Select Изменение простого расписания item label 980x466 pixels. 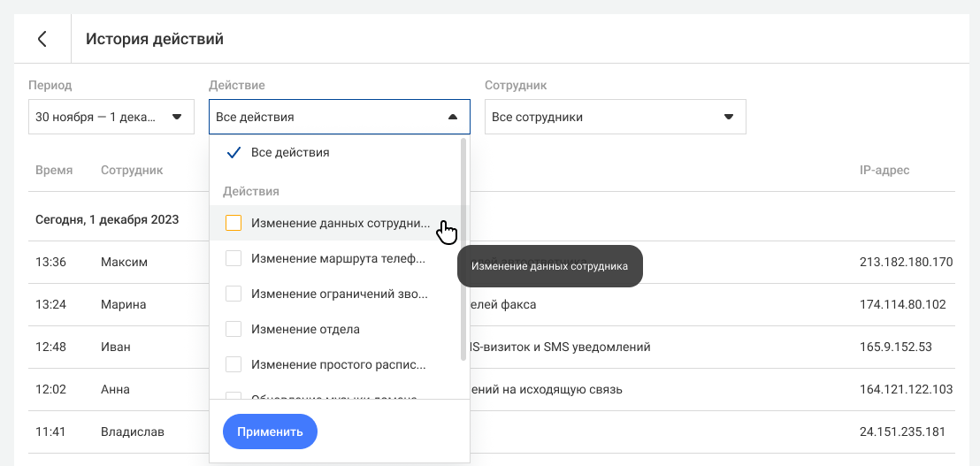[338, 364]
